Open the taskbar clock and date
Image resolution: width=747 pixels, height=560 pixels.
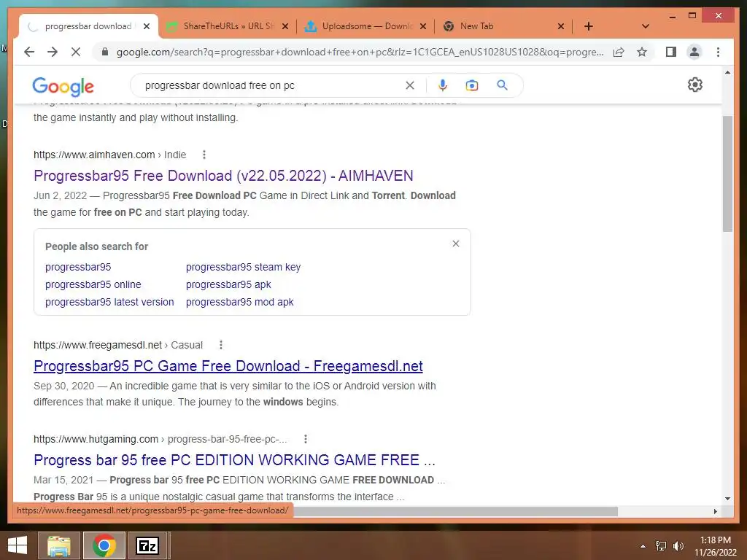pyautogui.click(x=716, y=546)
